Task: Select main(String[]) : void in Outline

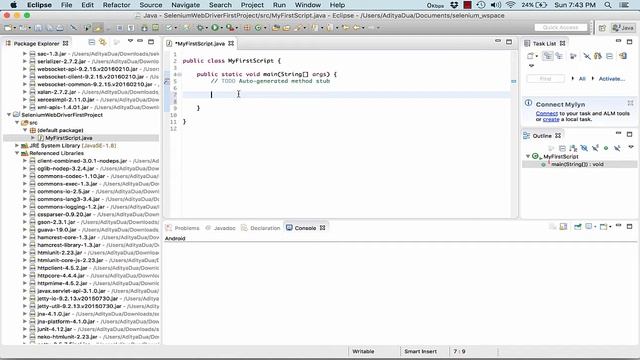Action: point(578,164)
